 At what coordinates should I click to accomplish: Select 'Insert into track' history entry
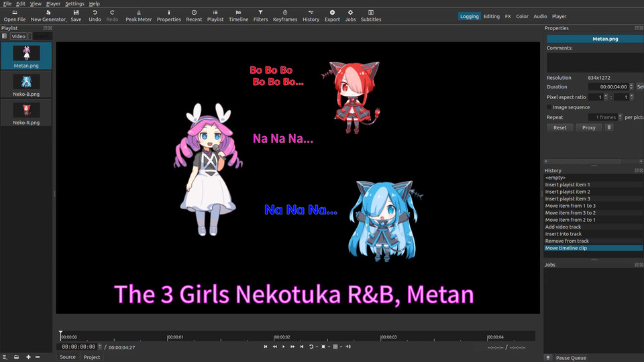pyautogui.click(x=594, y=234)
